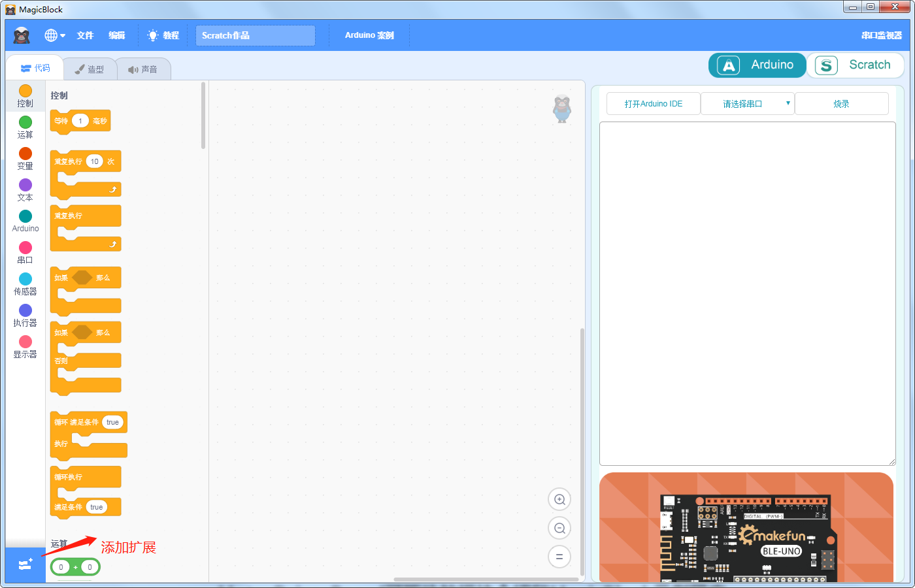915x588 pixels.
Task: Switch to Arduino mode
Action: [757, 65]
